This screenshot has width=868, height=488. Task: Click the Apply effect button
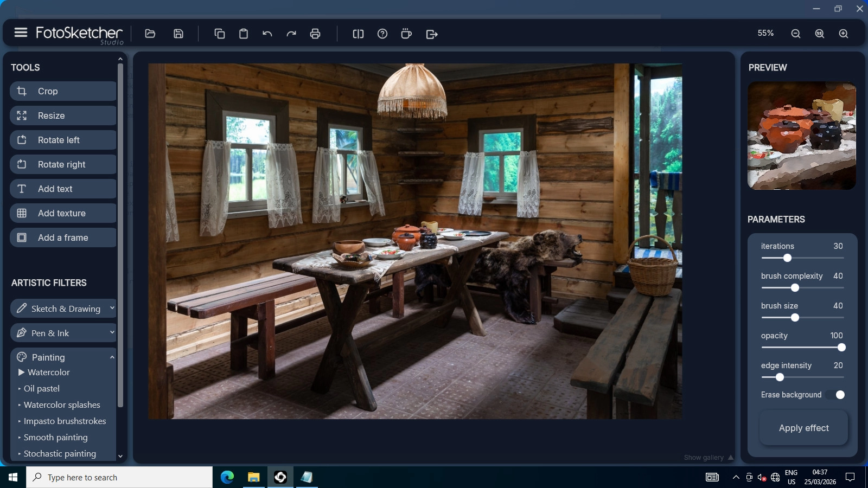coord(803,428)
